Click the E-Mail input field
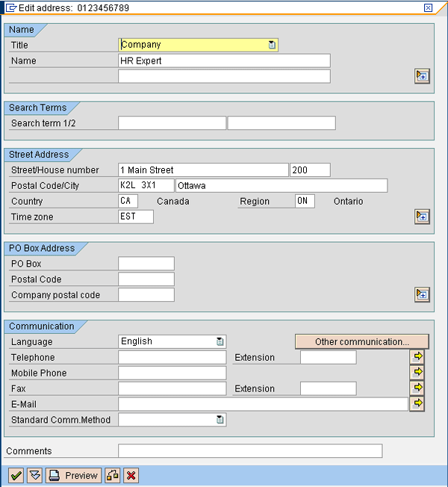 coord(263,404)
